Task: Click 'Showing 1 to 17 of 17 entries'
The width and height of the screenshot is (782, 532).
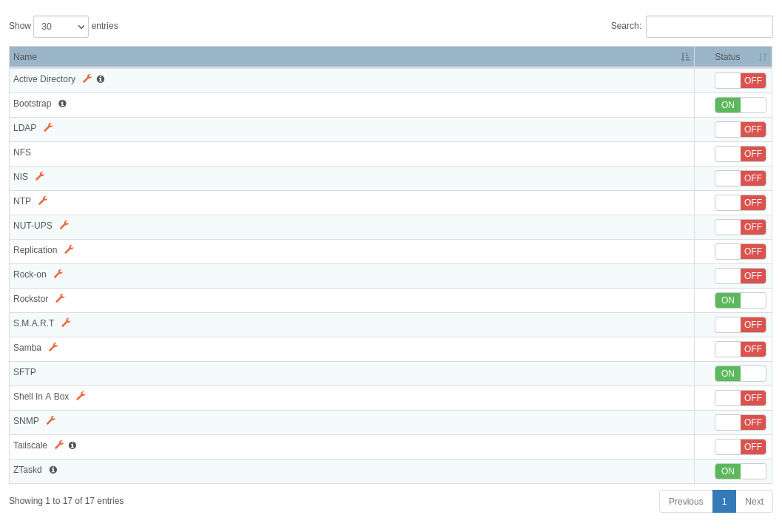Action: click(x=67, y=501)
